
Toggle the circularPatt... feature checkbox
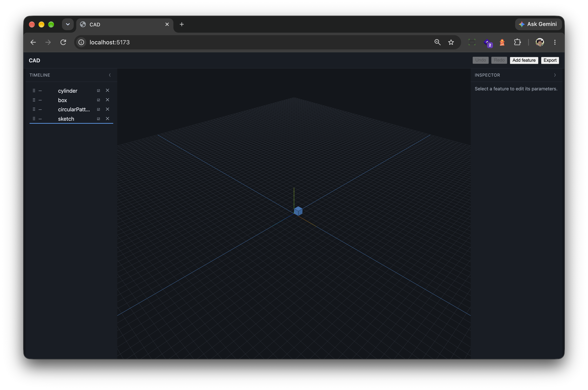[99, 109]
